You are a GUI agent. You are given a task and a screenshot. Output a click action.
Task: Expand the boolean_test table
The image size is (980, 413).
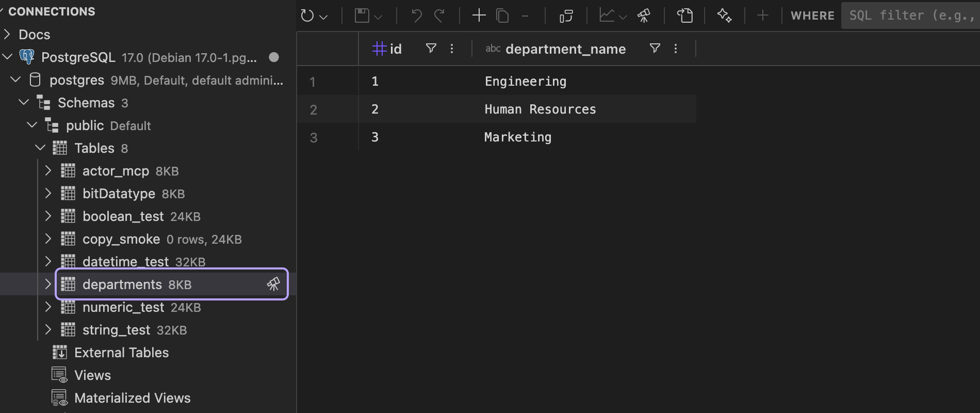point(48,216)
